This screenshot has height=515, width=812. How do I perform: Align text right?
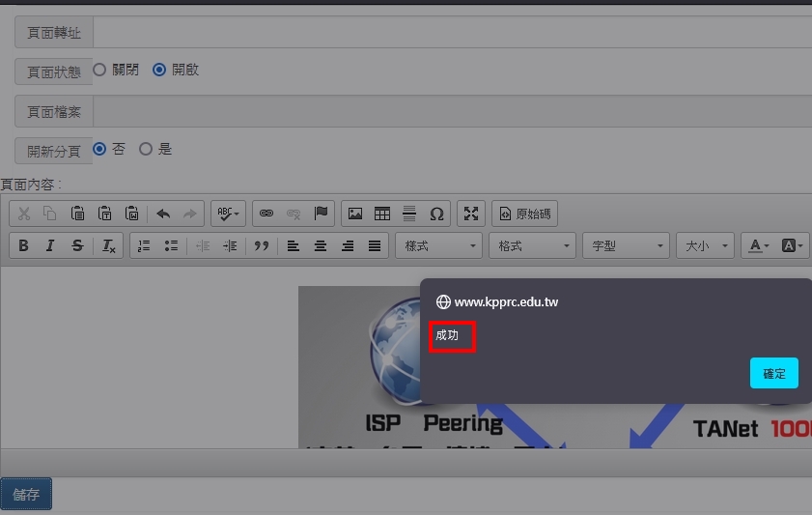348,245
